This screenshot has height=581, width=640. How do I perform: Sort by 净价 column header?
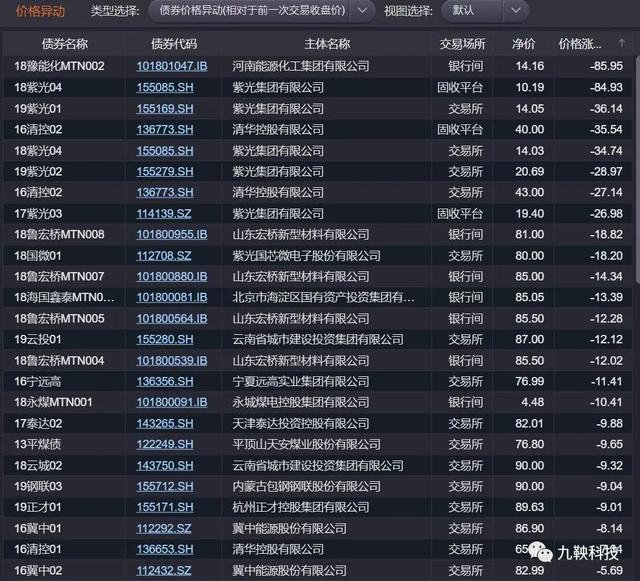[x=524, y=44]
